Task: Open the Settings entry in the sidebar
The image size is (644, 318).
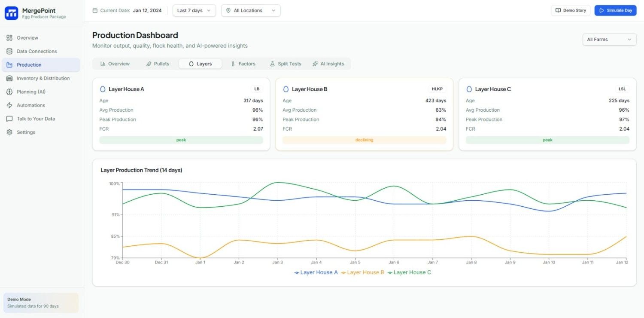Action: pos(26,132)
